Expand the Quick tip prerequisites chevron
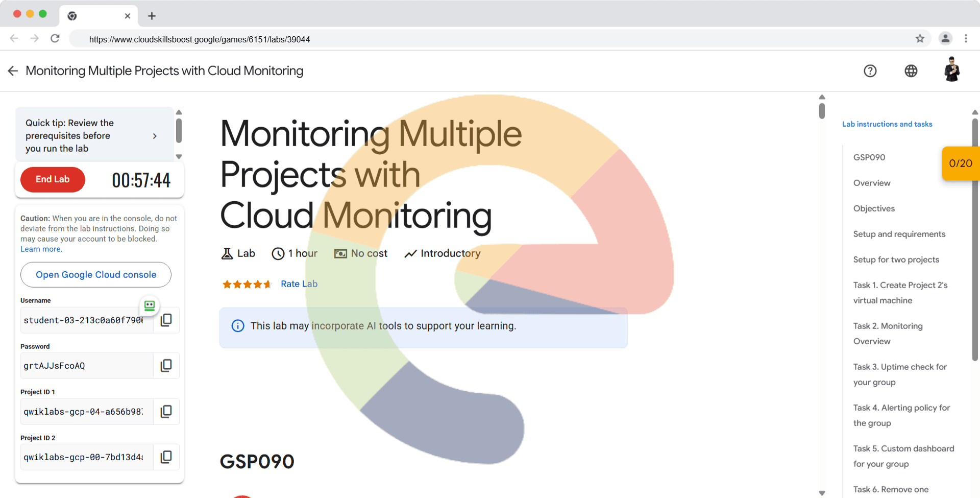 [x=155, y=136]
